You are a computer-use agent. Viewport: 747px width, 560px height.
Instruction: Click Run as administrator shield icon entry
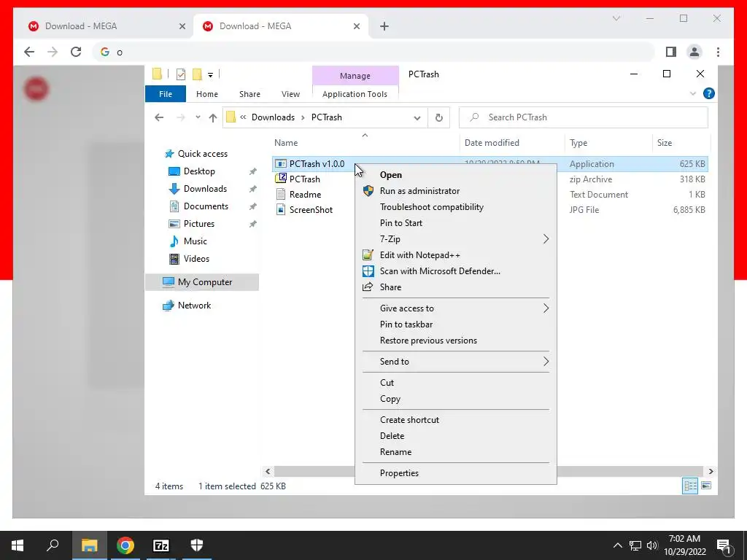pyautogui.click(x=455, y=191)
